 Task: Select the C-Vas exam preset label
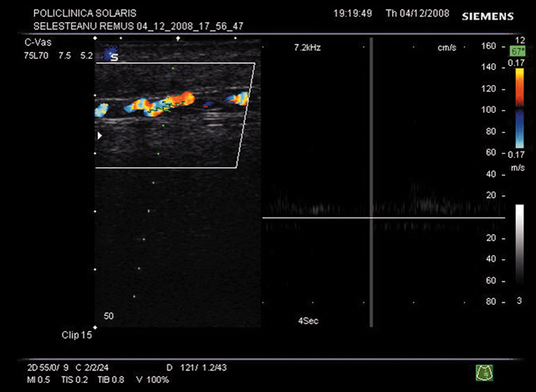pos(37,43)
